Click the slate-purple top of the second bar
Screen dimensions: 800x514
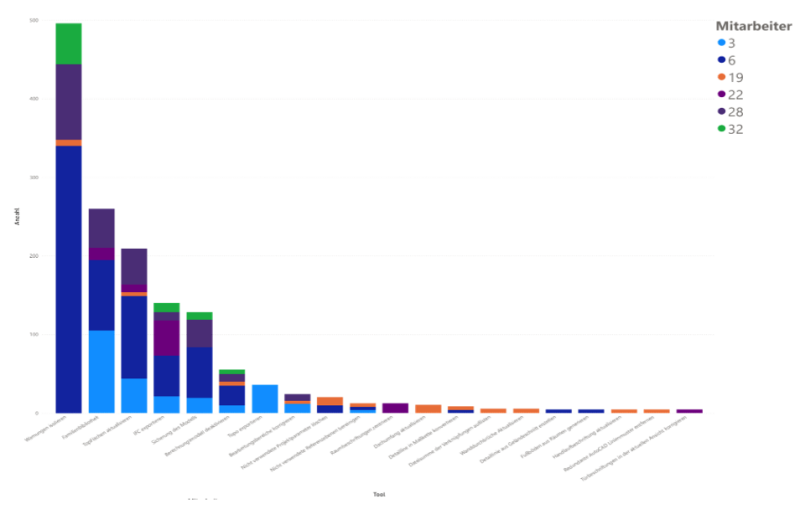(x=101, y=227)
